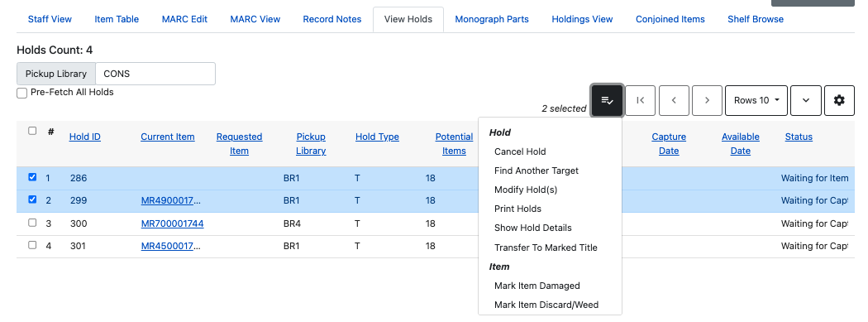Click the Pickup Library CONS field
Viewport: 868px width, 322px height.
pyautogui.click(x=155, y=74)
